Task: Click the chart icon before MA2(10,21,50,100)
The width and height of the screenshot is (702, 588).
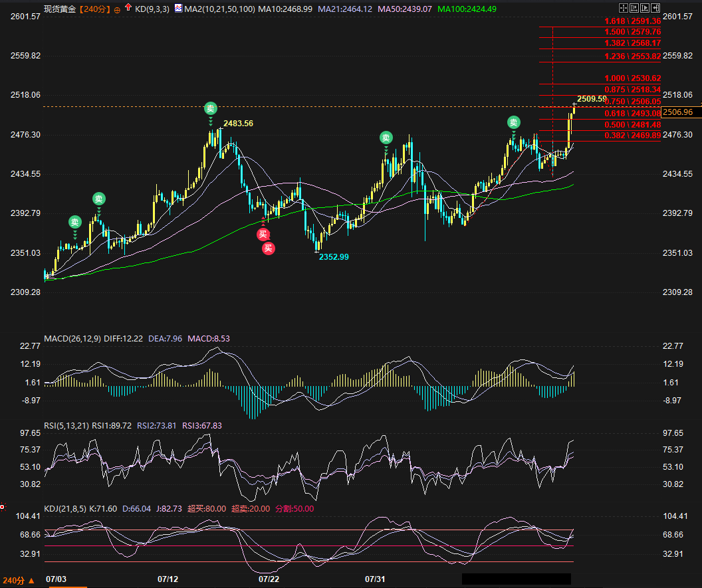Action: coord(178,9)
